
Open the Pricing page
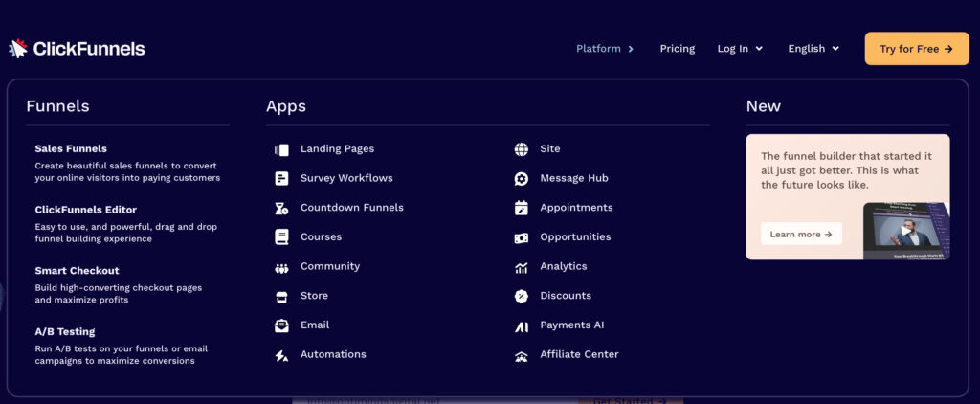(678, 48)
